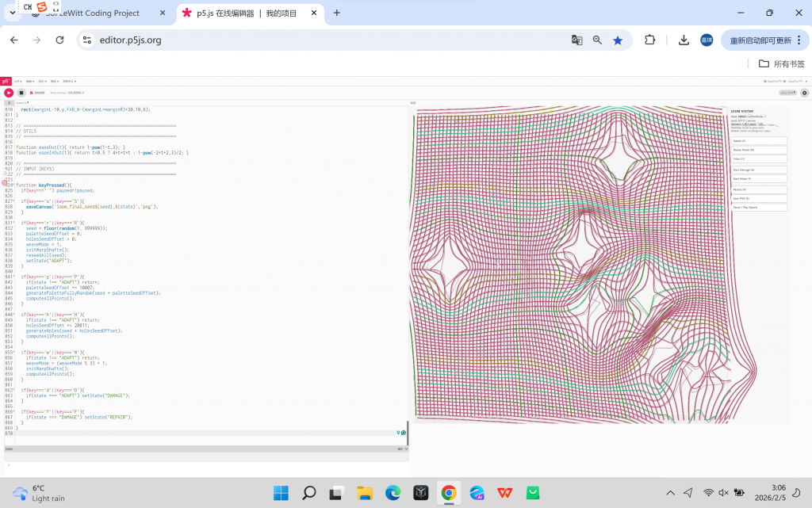812x508 pixels.
Task: Stop the running sketch
Action: point(21,93)
